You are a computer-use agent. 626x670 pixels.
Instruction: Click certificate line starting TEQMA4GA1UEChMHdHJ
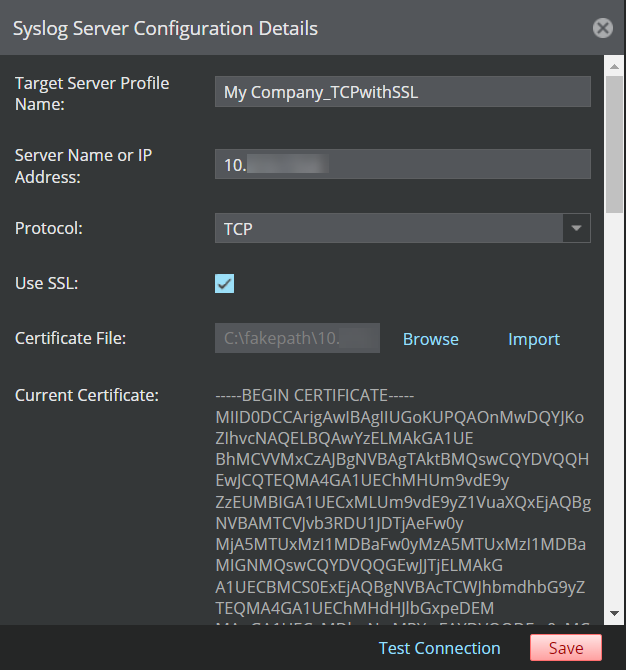355,608
